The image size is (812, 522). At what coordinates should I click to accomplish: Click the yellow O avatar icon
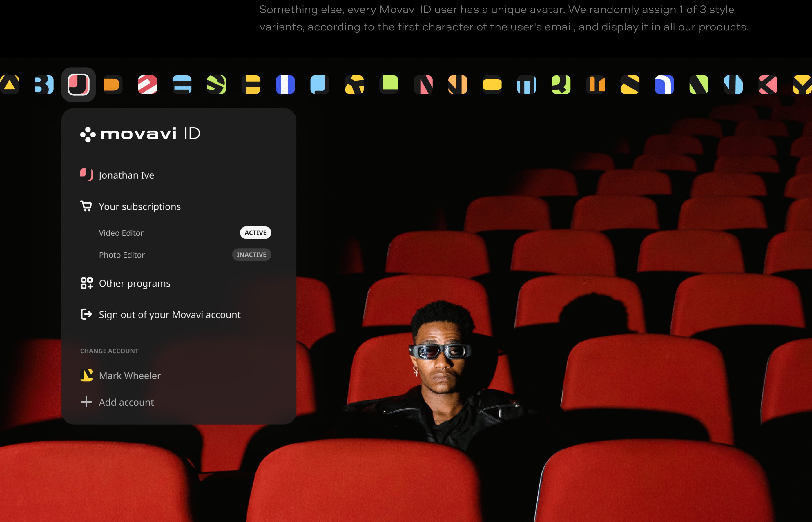492,84
